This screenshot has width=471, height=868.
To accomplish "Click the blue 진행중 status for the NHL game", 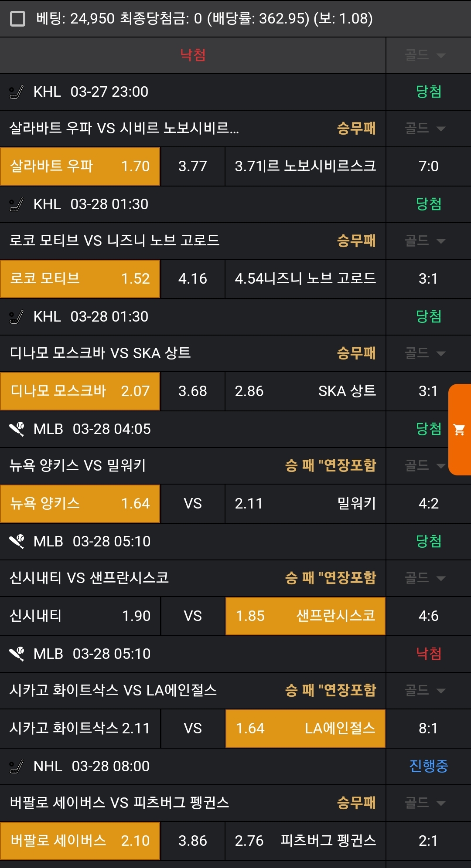I will coord(428,766).
